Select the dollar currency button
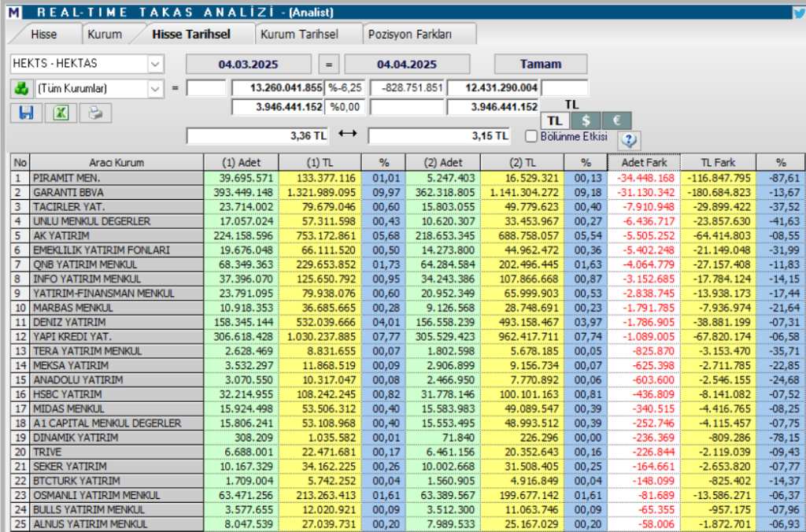 click(586, 120)
